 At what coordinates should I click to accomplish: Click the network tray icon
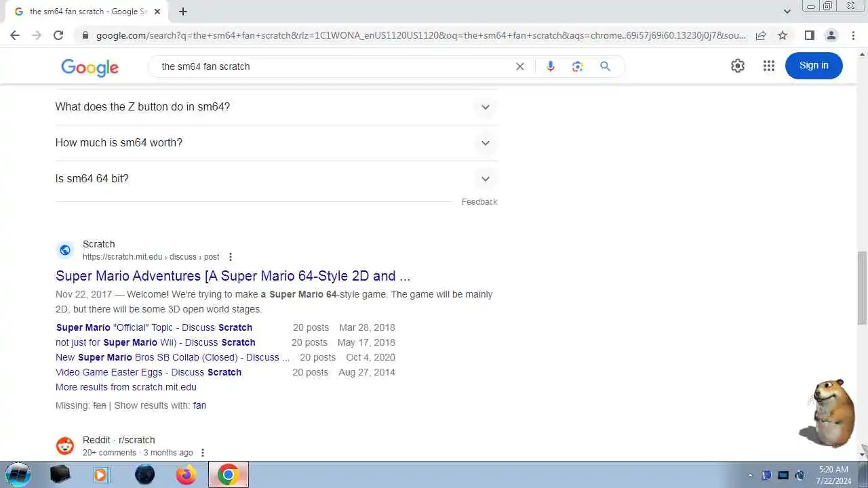[x=783, y=475]
